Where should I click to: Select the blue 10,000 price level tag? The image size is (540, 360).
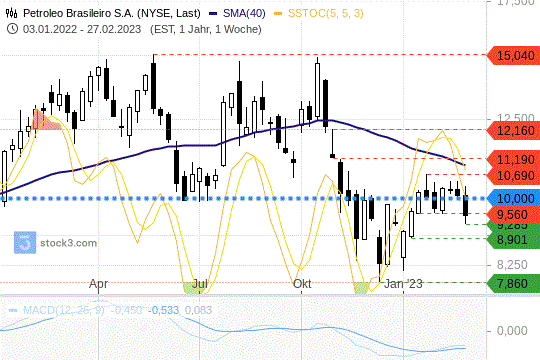pyautogui.click(x=513, y=198)
